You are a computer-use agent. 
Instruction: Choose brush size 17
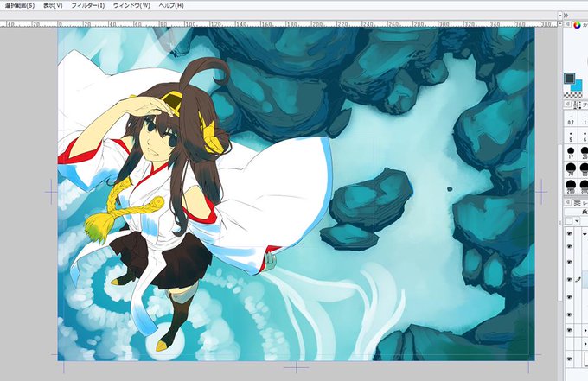571,153
